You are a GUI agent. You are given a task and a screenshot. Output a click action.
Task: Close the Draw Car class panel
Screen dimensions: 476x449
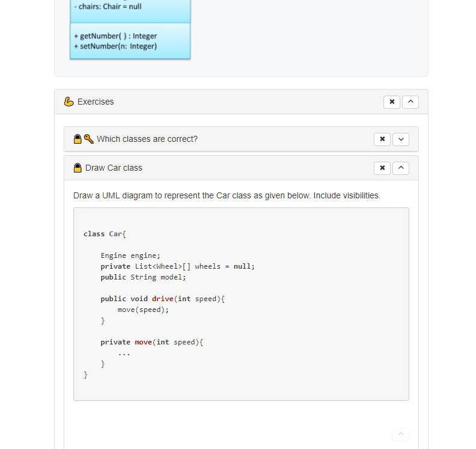(x=382, y=168)
